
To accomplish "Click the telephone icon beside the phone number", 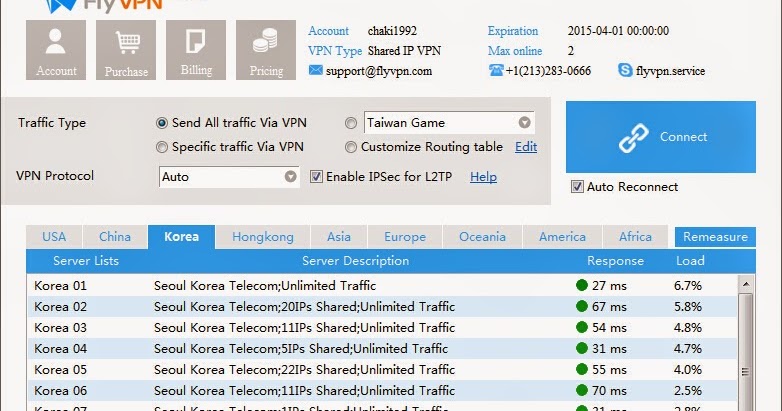I will [x=496, y=70].
